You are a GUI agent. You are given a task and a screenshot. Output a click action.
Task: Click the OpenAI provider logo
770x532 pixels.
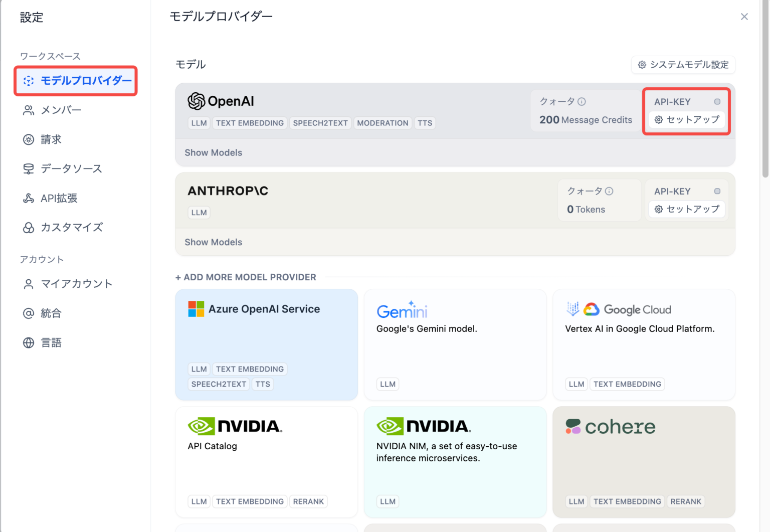click(197, 101)
